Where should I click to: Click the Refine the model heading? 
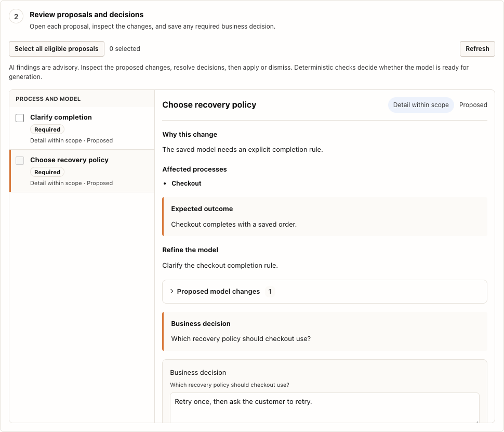coord(190,250)
